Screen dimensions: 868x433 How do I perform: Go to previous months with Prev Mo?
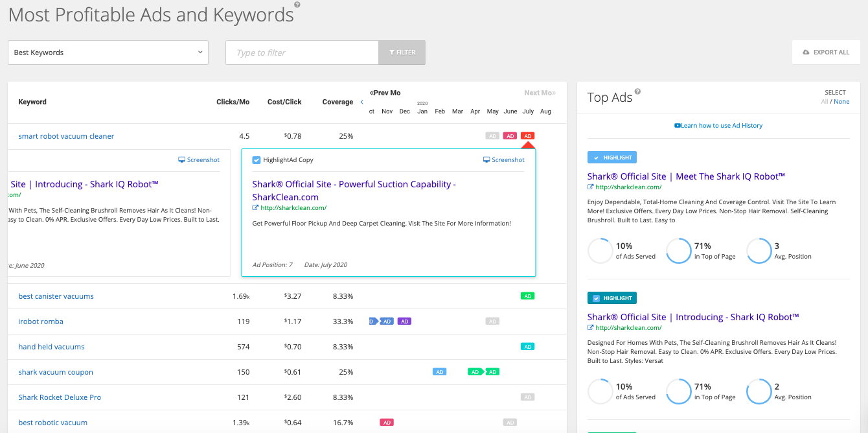(385, 93)
